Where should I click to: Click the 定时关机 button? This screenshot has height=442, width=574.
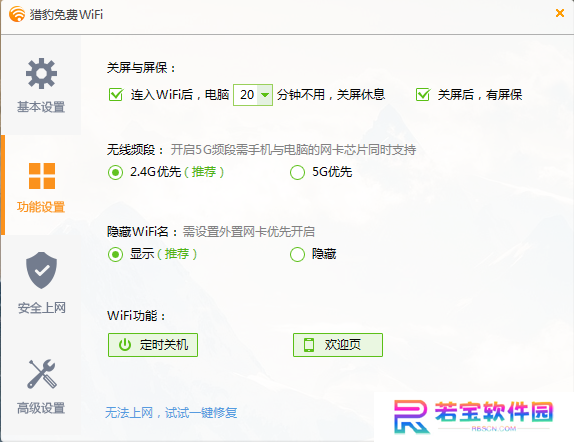coord(153,345)
